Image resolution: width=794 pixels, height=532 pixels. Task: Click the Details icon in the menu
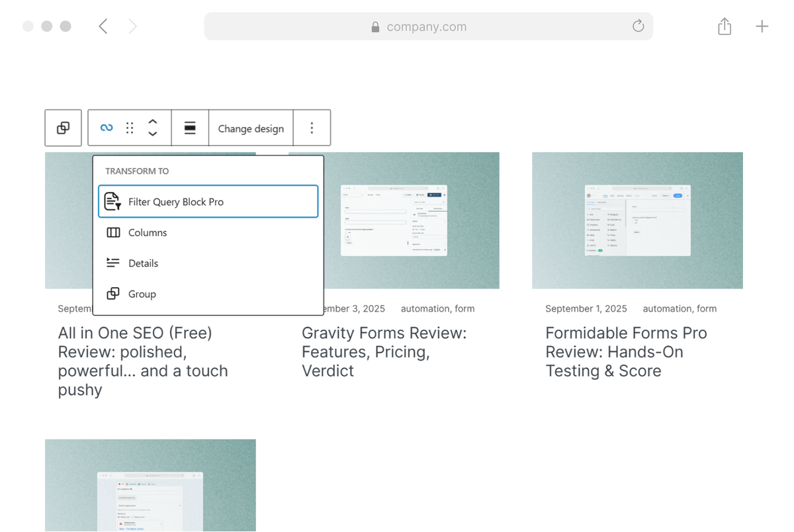click(x=113, y=263)
